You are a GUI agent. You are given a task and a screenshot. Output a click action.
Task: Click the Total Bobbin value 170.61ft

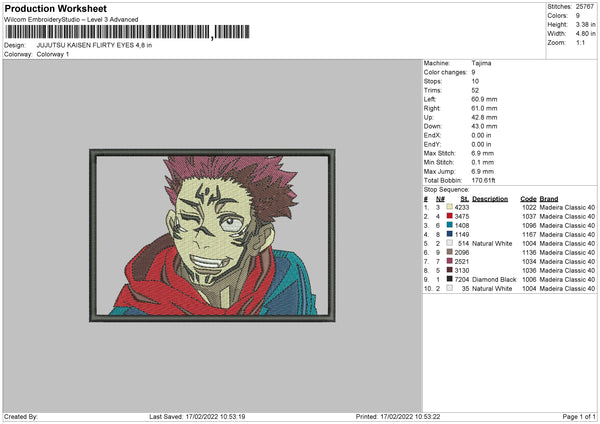coord(483,180)
